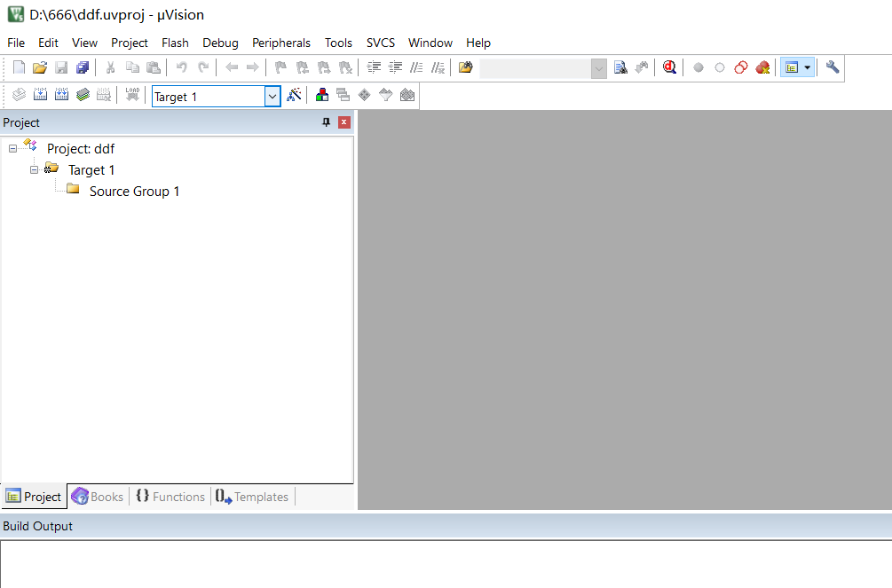Viewport: 892px width, 588px height.
Task: Pin the Project panel
Action: click(x=326, y=122)
